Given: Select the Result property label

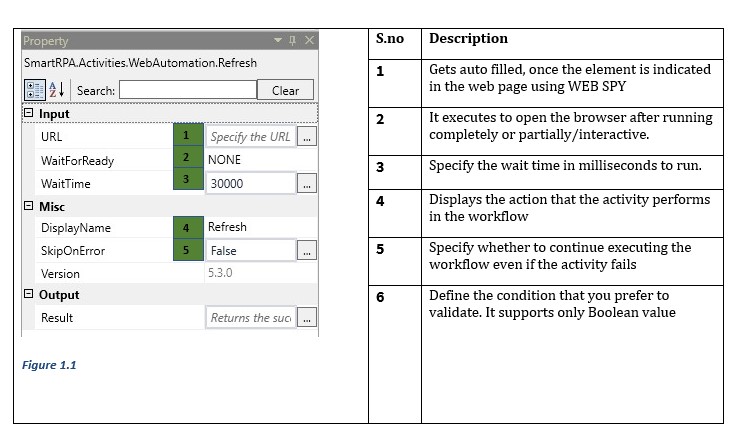Looking at the screenshot, I should [57, 318].
